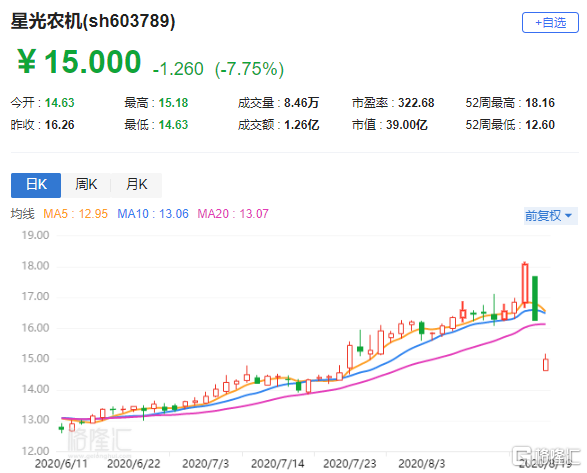587x473 pixels.
Task: Click the 均线 moving average label
Action: [x=22, y=214]
